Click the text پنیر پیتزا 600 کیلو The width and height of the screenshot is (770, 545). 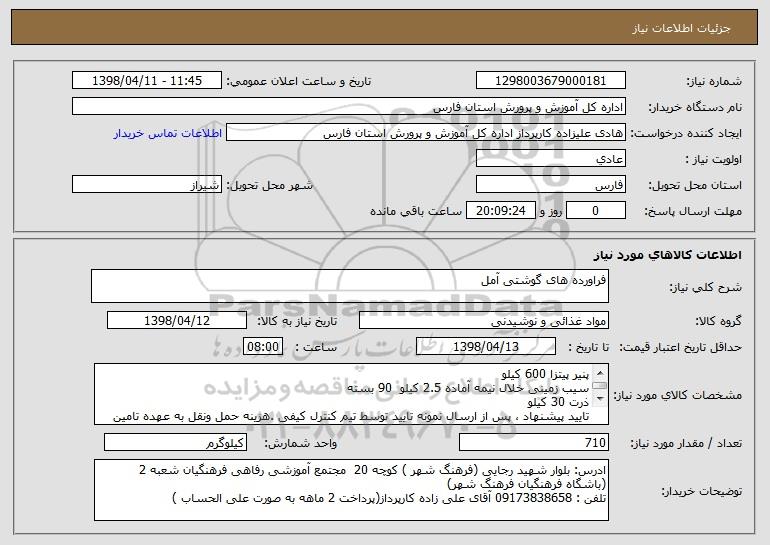545,375
